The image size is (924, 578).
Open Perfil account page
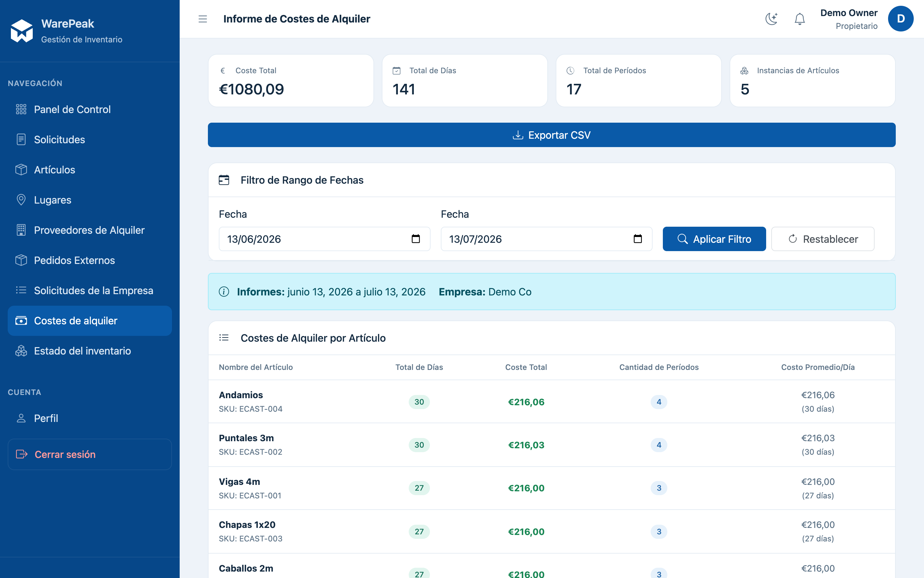[90, 418]
